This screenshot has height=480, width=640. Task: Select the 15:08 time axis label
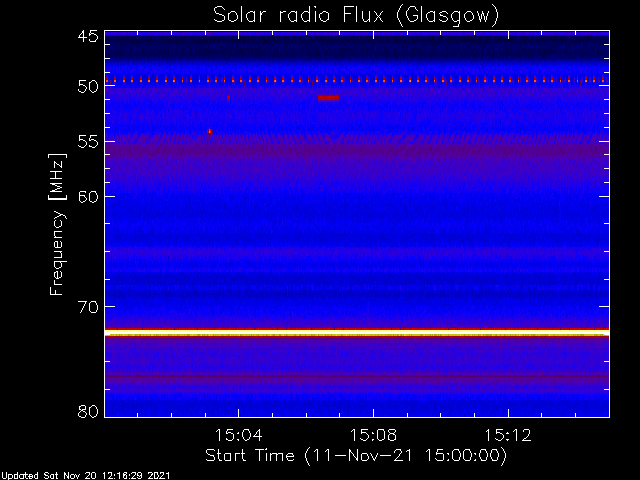click(x=373, y=435)
